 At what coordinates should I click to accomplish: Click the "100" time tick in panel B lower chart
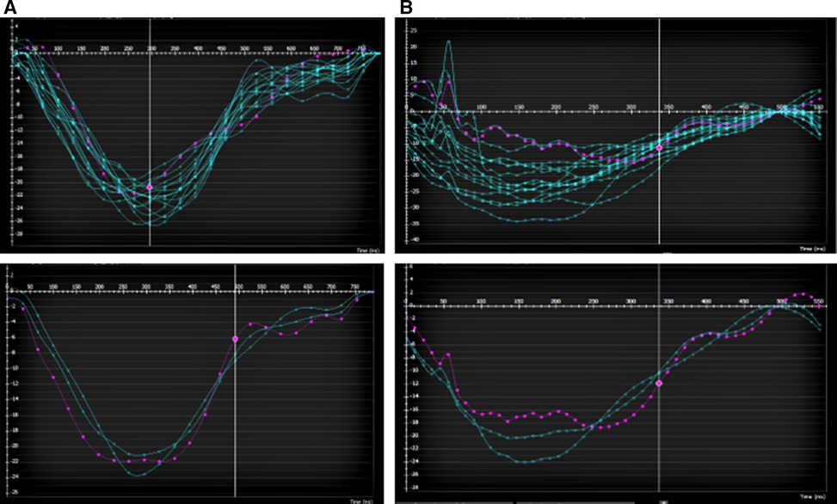pos(481,302)
